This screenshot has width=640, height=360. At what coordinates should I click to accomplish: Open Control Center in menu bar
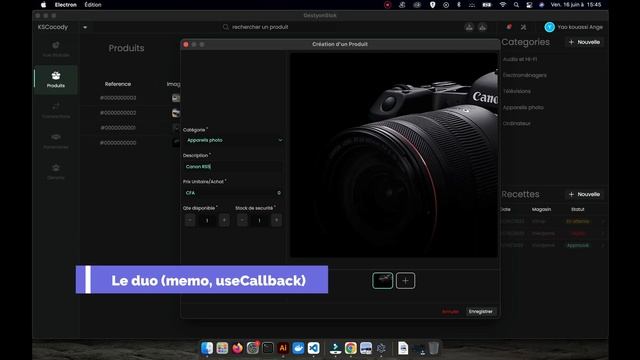[x=529, y=5]
